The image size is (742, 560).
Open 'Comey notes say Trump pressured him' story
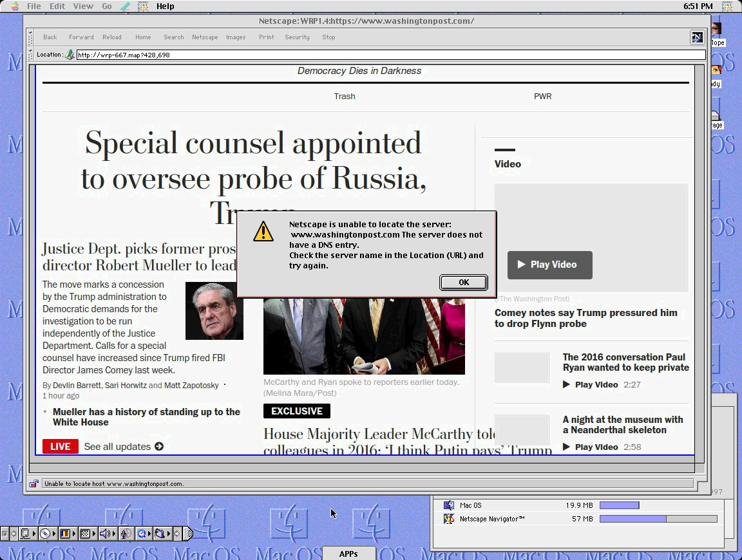click(586, 319)
